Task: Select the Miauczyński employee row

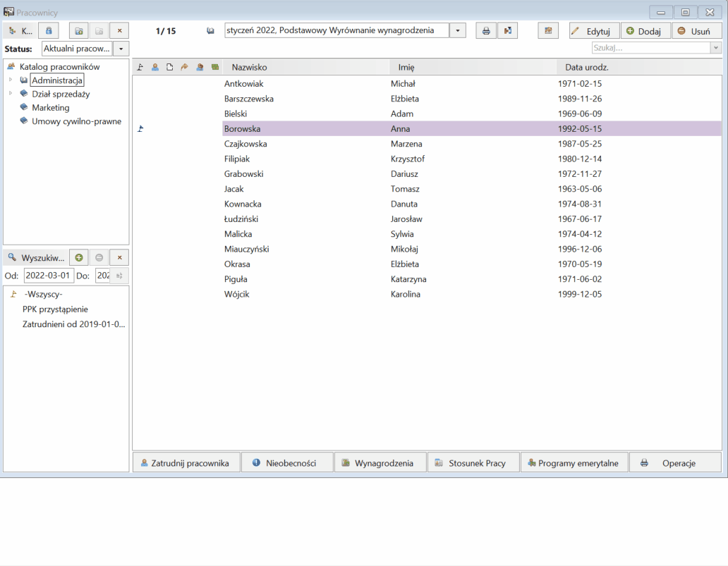Action: [427, 249]
